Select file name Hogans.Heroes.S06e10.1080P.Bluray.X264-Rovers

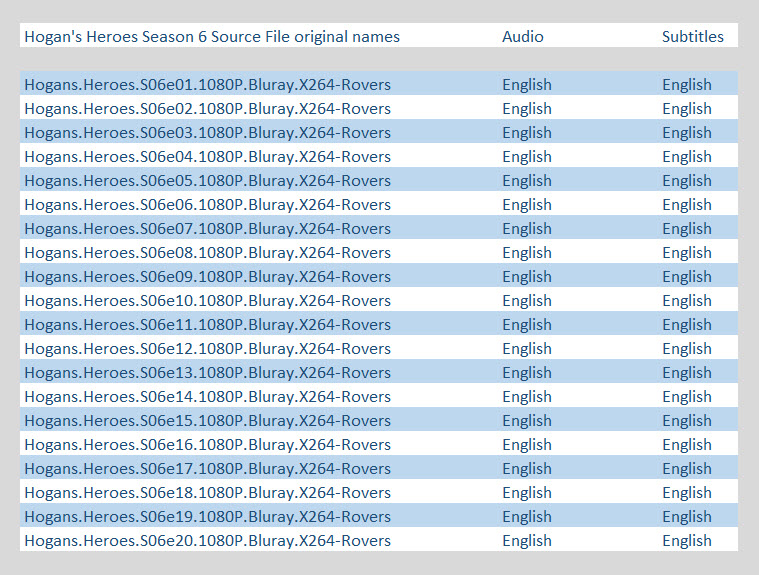click(208, 301)
